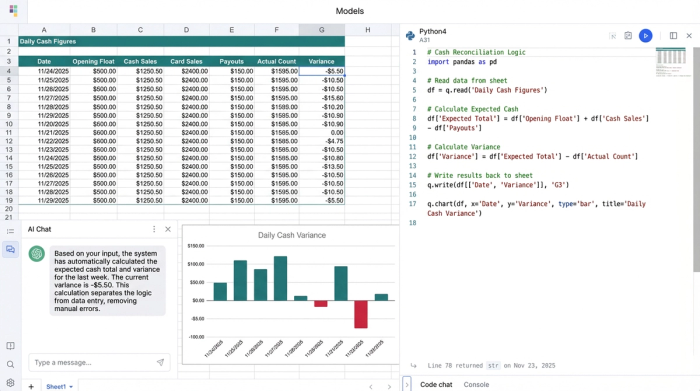This screenshot has height=391, width=700.
Task: Select row 1 header
Action: [9, 42]
